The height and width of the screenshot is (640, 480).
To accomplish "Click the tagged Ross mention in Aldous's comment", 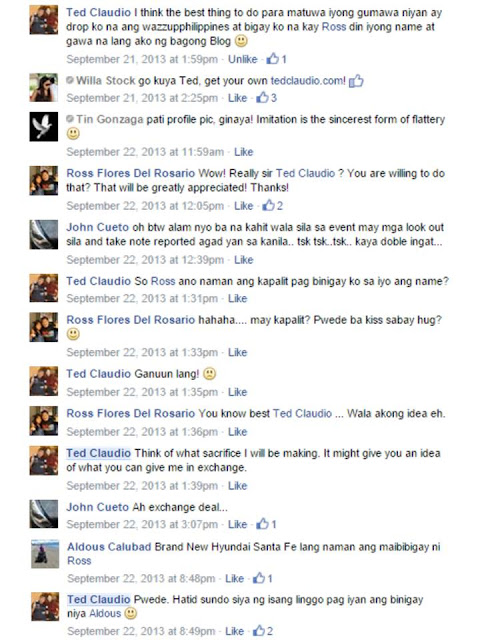I will (79, 560).
